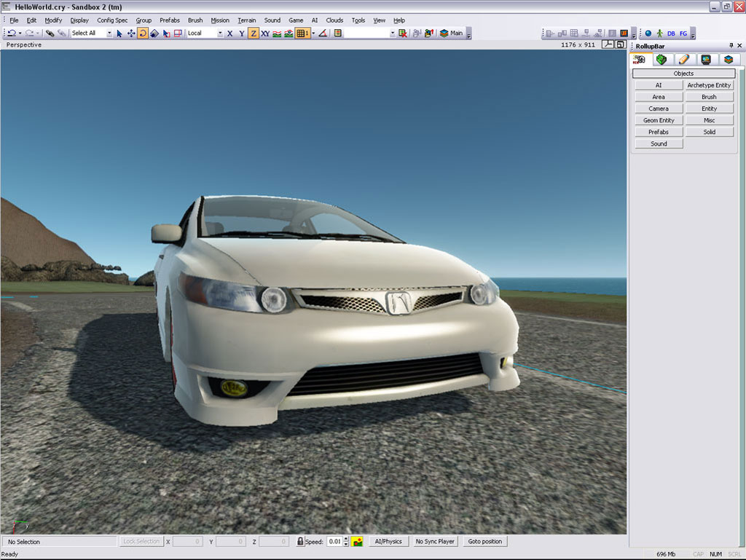Click the viewport axis-layout icon beside resolution

point(608,44)
